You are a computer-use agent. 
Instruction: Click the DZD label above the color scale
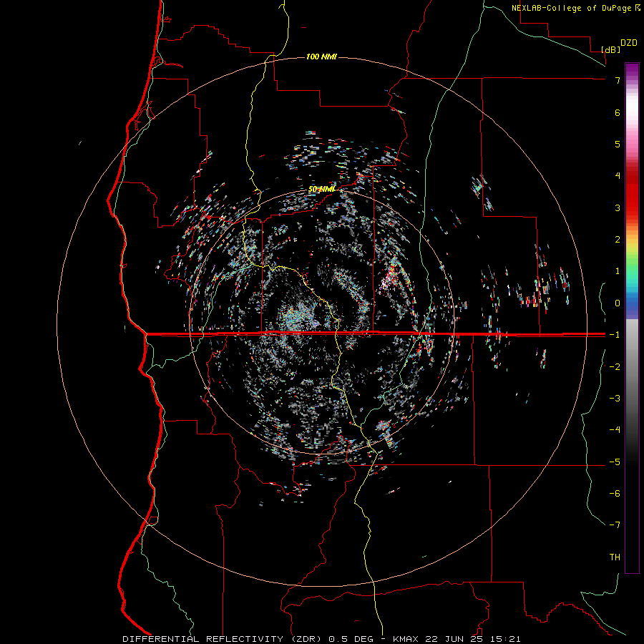(629, 43)
